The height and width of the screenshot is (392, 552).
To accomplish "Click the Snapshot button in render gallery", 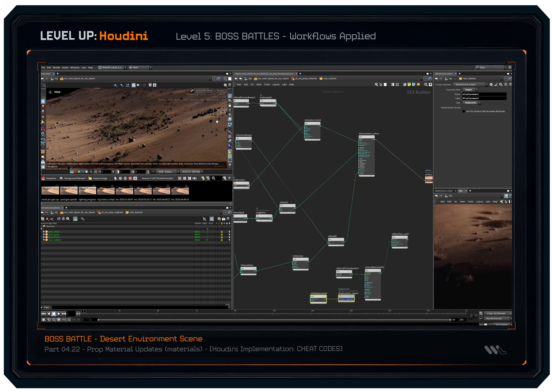I will click(49, 178).
